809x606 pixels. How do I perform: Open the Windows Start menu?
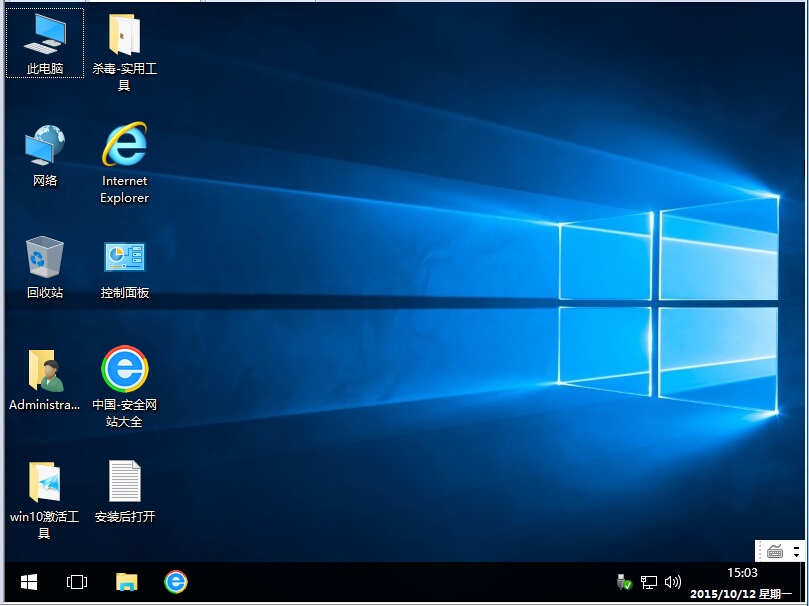(29, 581)
